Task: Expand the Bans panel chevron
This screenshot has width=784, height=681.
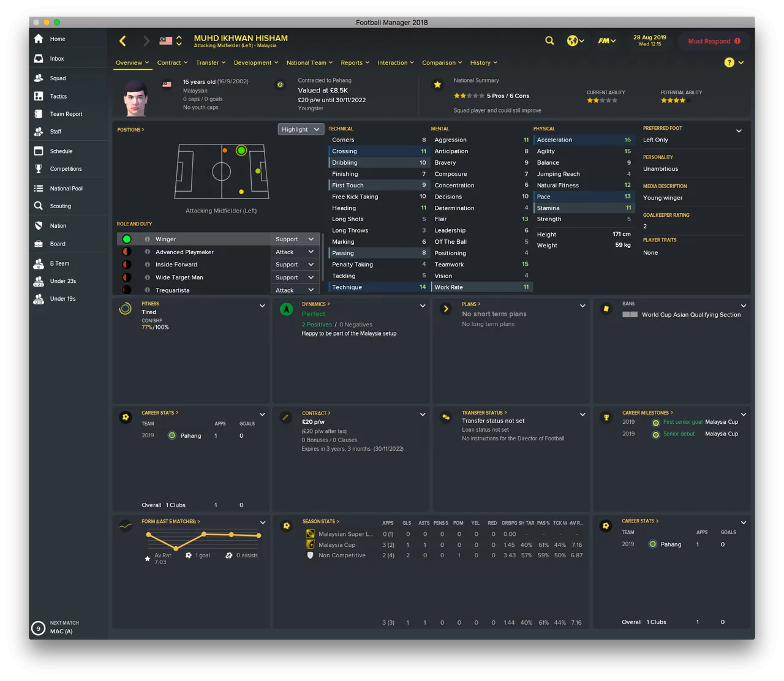Action: [744, 306]
